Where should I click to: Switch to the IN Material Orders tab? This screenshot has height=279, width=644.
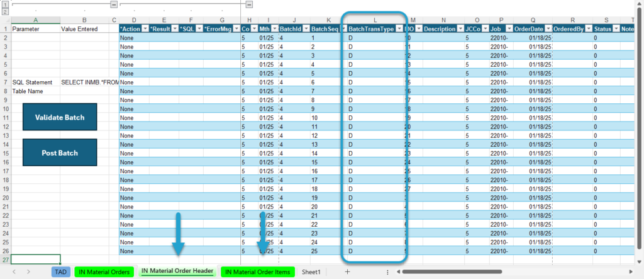(x=104, y=271)
